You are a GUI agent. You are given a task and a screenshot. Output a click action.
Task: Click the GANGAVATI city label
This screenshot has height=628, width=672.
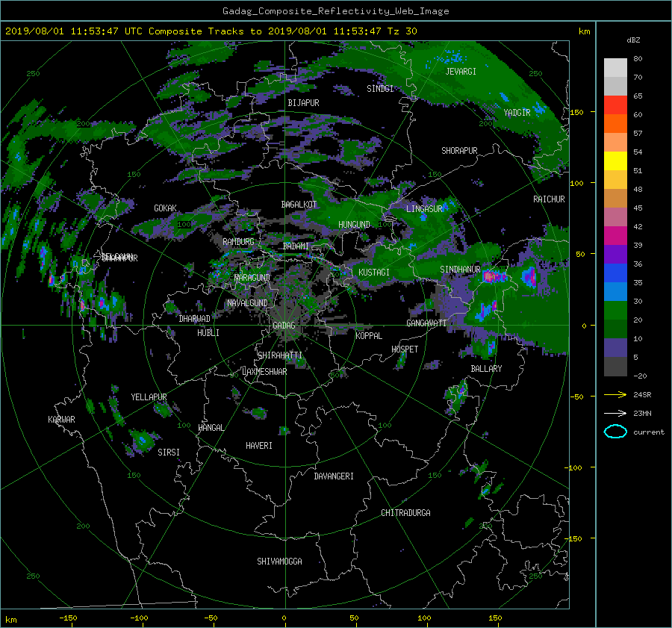point(426,323)
